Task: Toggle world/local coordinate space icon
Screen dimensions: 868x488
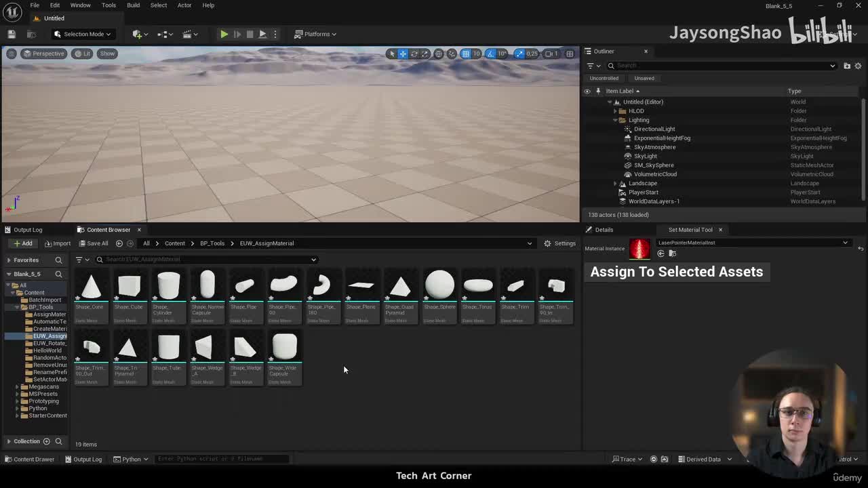Action: point(439,54)
